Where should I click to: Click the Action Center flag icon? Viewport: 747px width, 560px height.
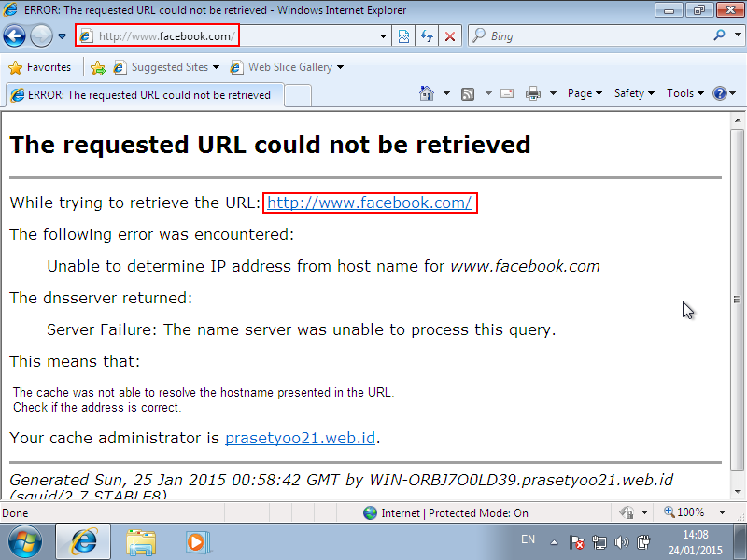tap(576, 542)
